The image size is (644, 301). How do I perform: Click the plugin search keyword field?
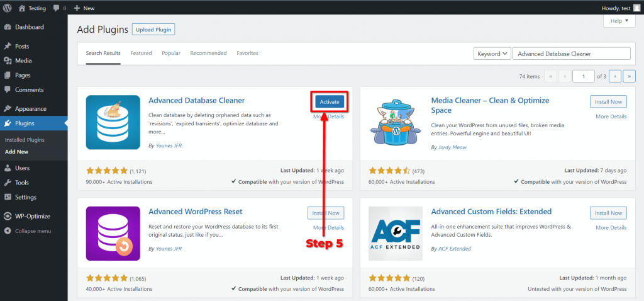pyautogui.click(x=571, y=54)
